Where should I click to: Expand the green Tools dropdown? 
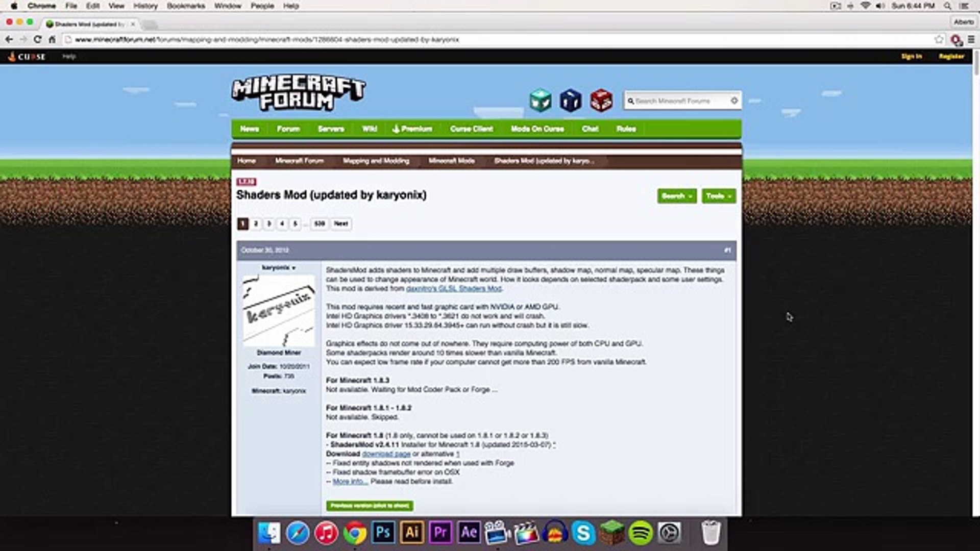pos(719,196)
